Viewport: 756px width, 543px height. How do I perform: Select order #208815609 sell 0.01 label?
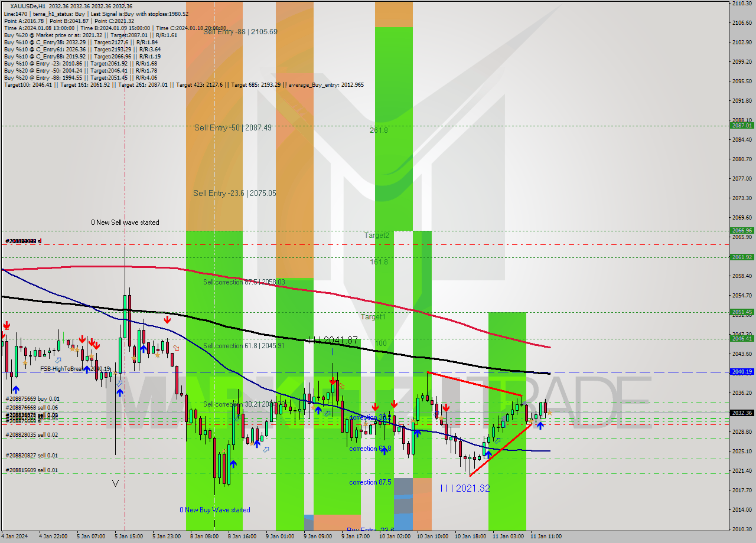(x=32, y=470)
